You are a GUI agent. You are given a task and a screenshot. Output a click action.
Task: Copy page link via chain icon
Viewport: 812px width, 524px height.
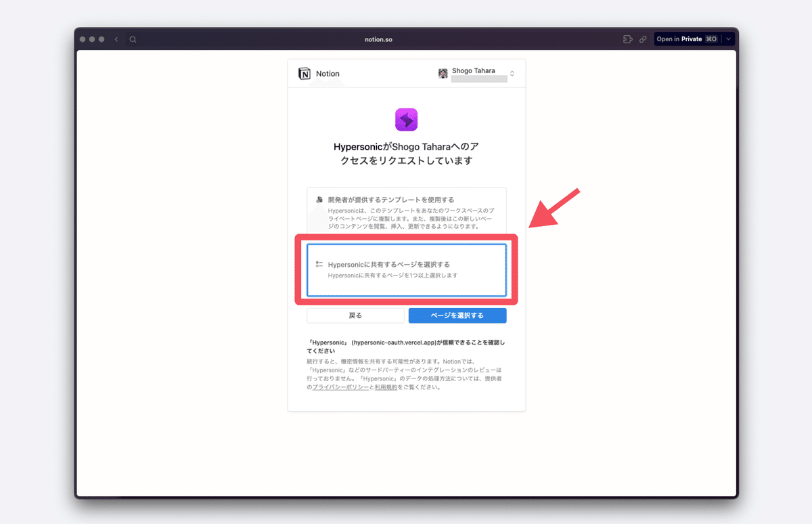click(643, 39)
